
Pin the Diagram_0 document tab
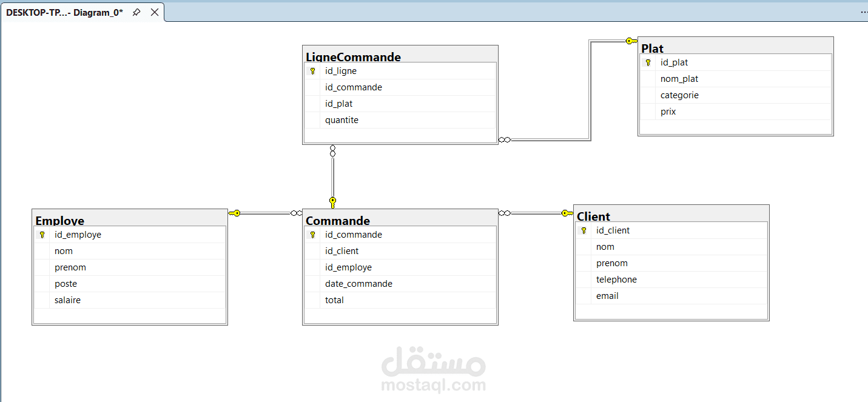pos(137,12)
